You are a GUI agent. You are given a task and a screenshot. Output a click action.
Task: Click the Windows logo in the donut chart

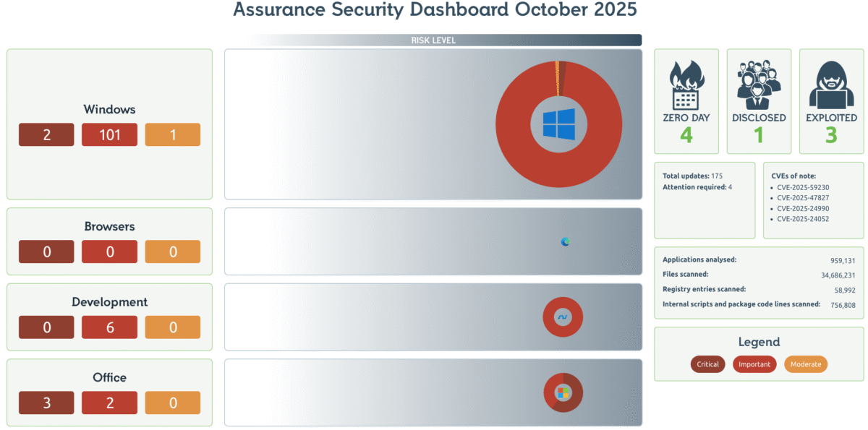click(x=558, y=124)
